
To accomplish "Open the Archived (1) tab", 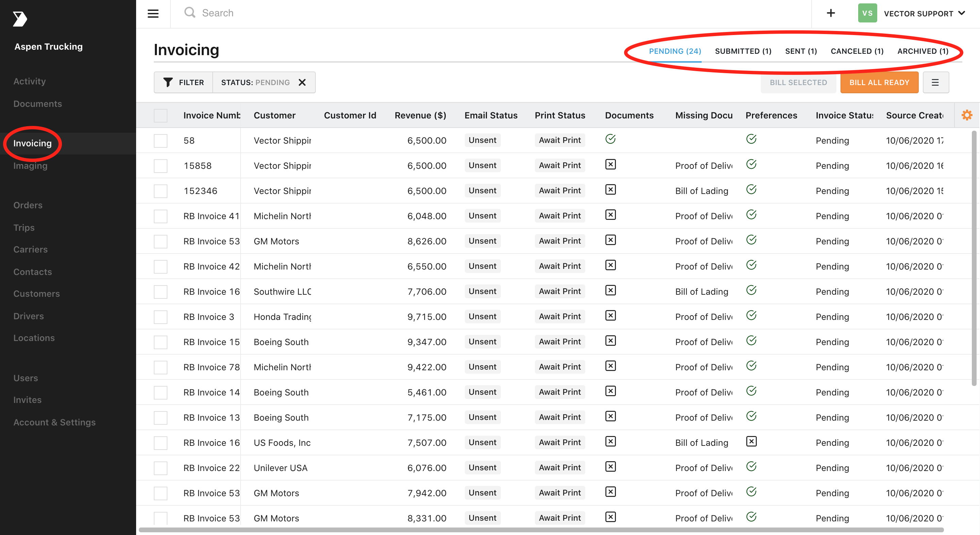I will pos(922,51).
